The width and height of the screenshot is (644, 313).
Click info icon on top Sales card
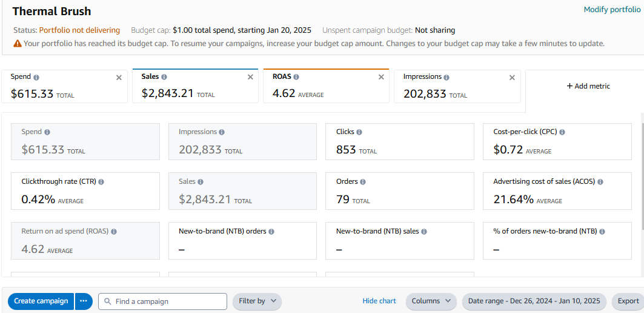click(164, 77)
